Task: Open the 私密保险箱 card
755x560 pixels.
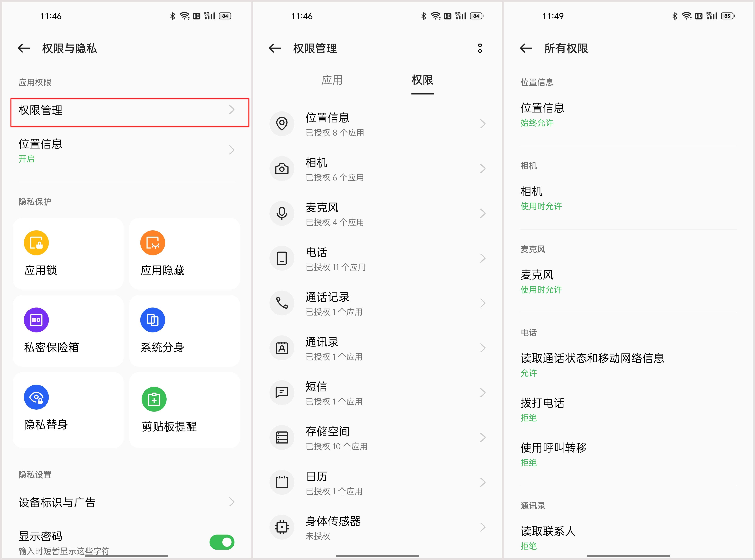Action: pos(68,331)
